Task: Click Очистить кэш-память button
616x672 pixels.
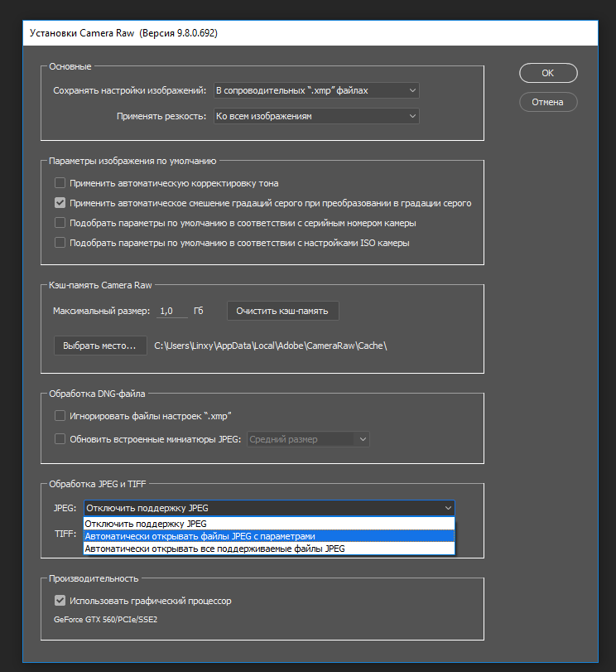Action: click(x=282, y=311)
